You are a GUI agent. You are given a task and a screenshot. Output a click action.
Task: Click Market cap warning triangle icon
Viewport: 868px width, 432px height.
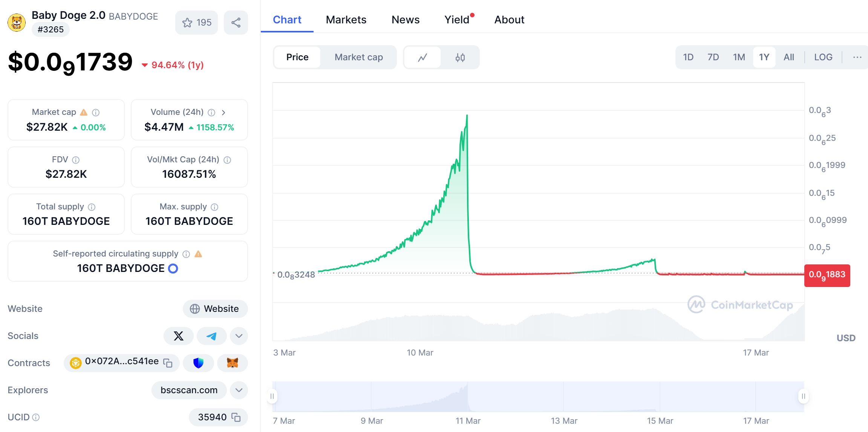click(84, 112)
